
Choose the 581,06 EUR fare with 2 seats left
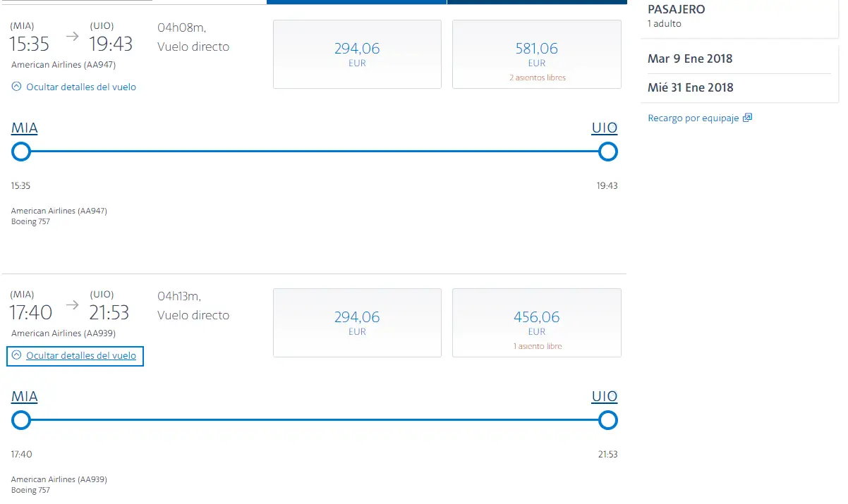click(536, 54)
